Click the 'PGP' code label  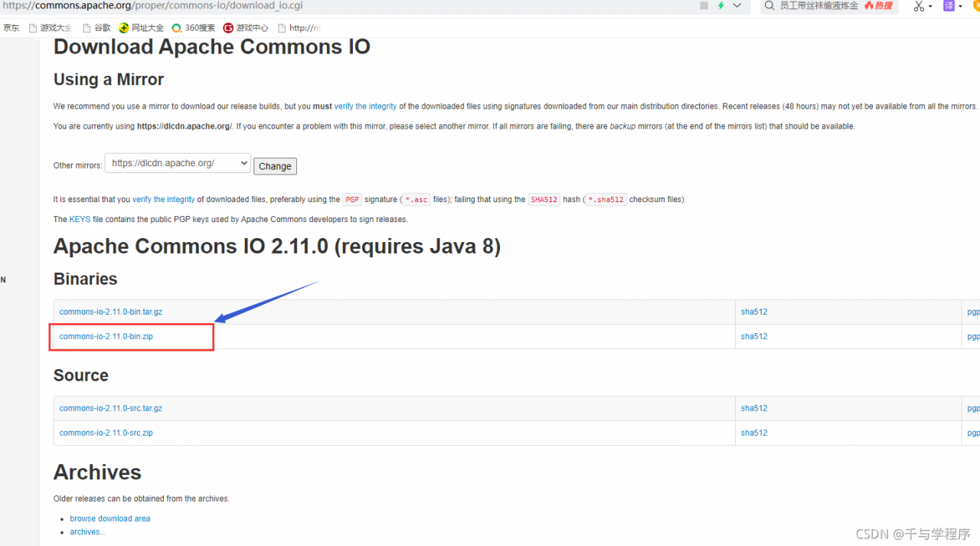(352, 200)
